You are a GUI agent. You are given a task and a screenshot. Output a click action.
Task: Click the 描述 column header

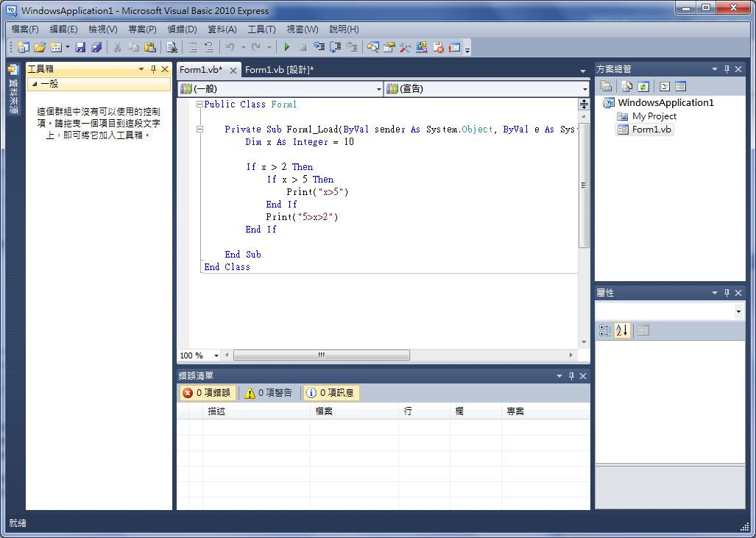[256, 411]
